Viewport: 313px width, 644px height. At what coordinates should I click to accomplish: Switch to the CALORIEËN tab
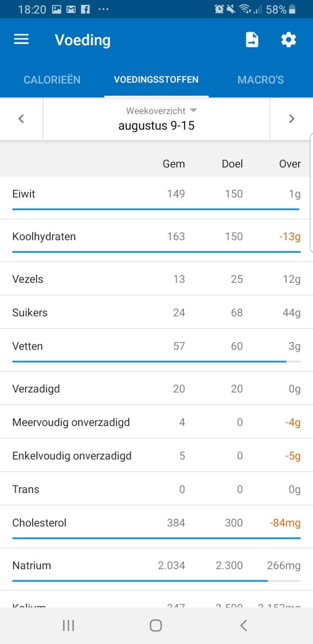51,79
